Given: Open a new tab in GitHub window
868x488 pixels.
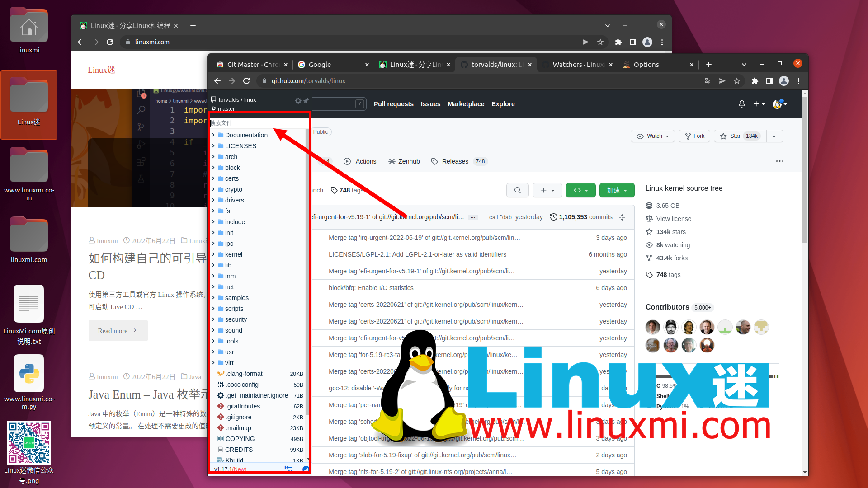Looking at the screenshot, I should [x=708, y=65].
